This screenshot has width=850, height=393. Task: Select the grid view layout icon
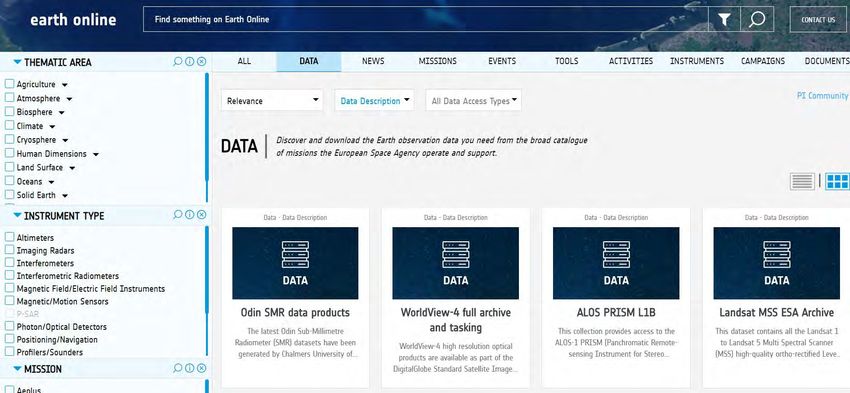[838, 181]
